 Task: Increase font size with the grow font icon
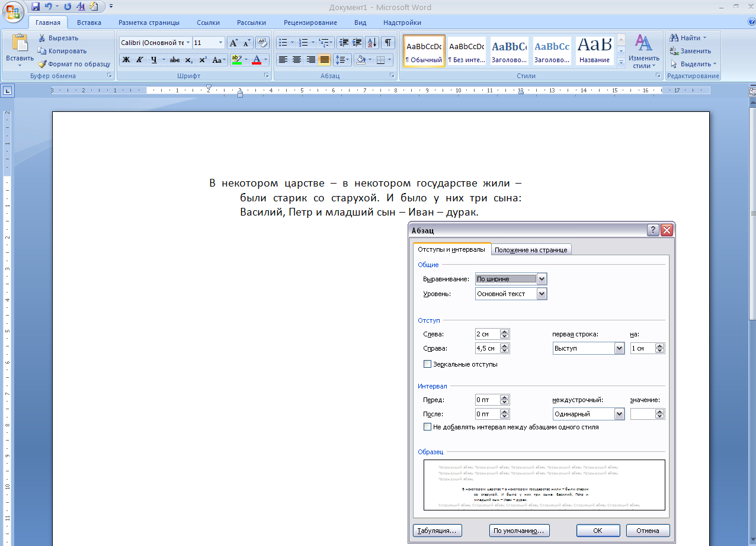pos(233,43)
